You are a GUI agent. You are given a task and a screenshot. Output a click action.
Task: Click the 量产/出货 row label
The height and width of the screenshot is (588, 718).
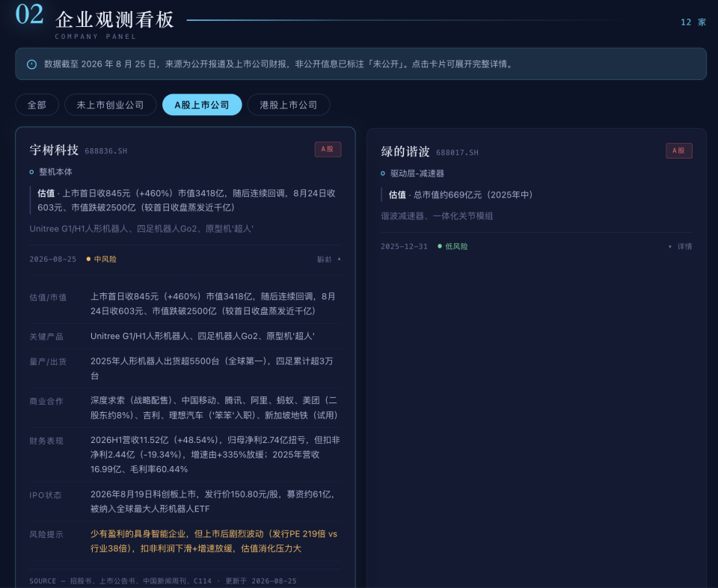click(48, 362)
